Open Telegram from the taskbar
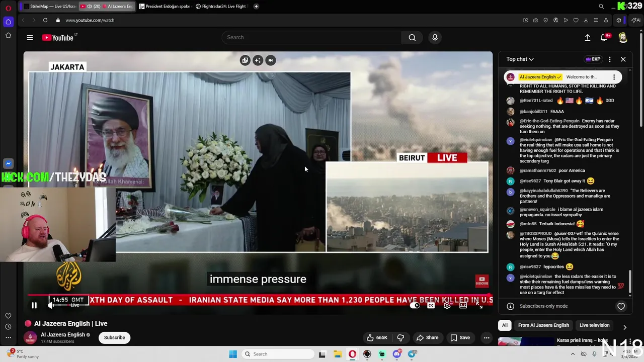The width and height of the screenshot is (644, 362). (x=413, y=354)
